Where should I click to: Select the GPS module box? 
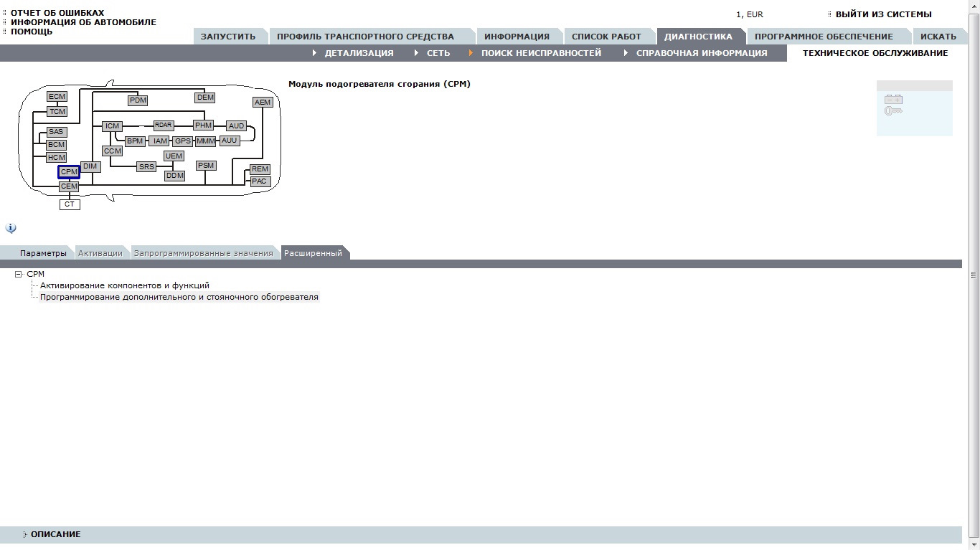click(183, 141)
